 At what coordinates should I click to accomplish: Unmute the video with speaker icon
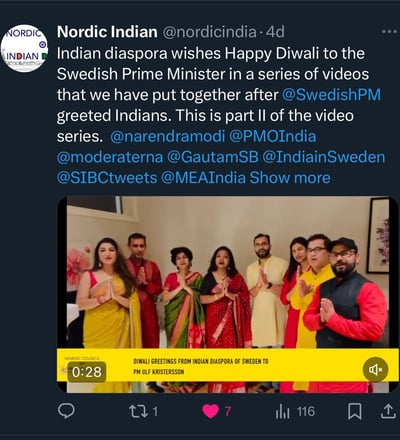(x=375, y=369)
